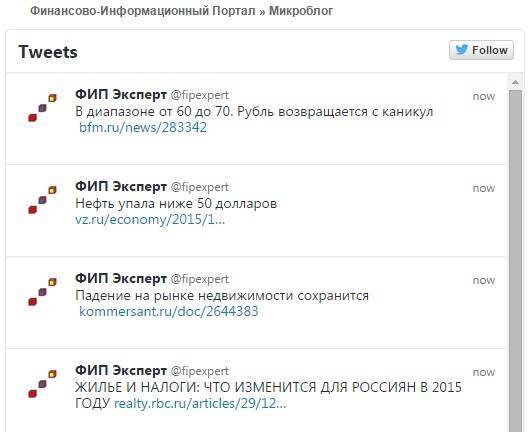The image size is (530, 432).
Task: Click the 'now' timestamp on the RBC realty tweet
Action: point(484,373)
